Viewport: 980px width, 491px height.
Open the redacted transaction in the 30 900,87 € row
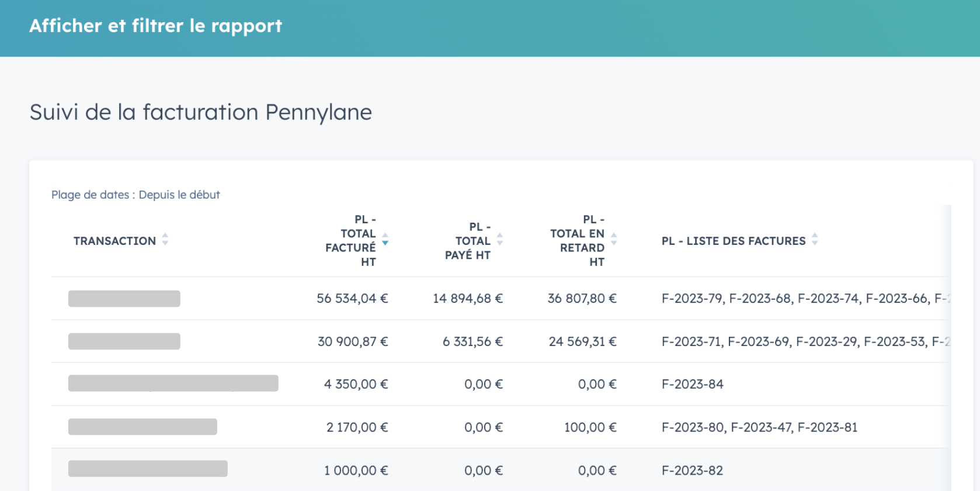(124, 341)
